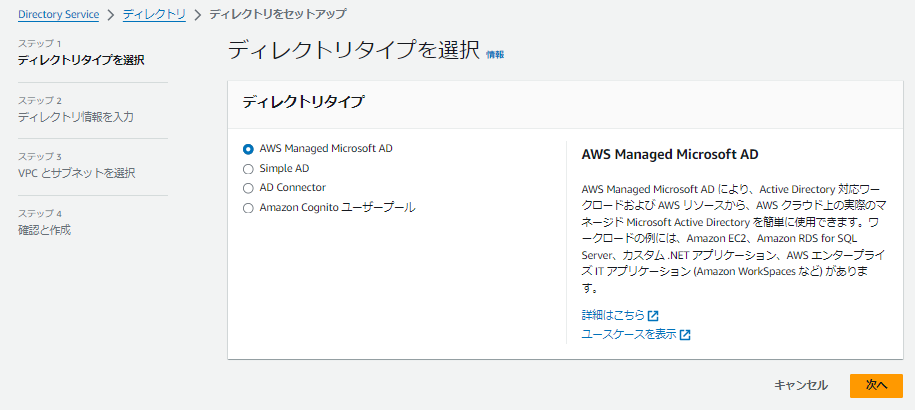Click the 次へ button
Screen dimensions: 915x410
click(876, 386)
